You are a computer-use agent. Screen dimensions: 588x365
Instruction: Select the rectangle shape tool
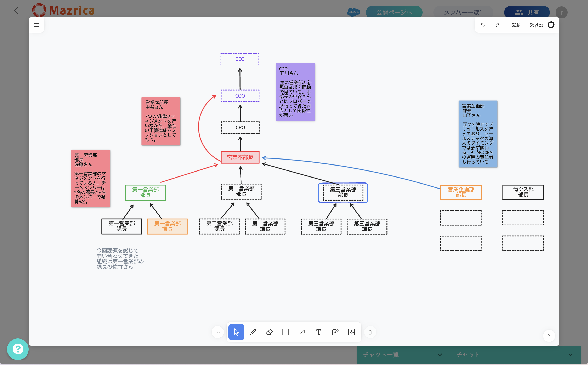pos(285,332)
